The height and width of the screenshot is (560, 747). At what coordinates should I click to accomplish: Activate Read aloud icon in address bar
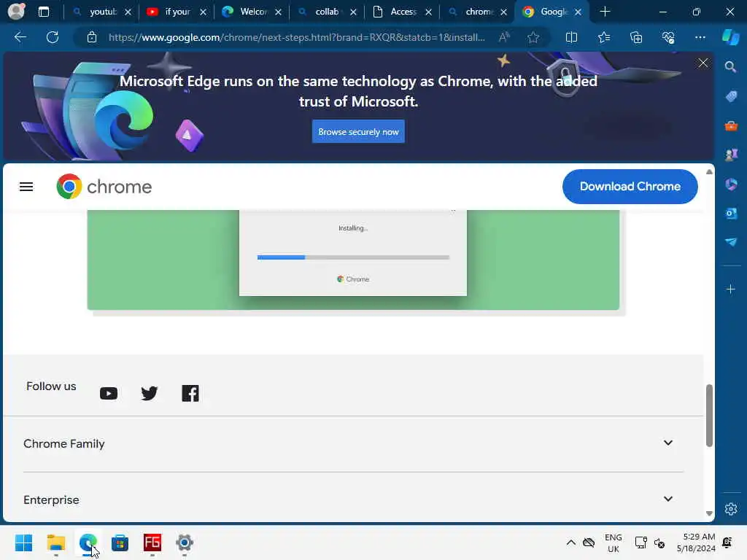click(x=504, y=37)
